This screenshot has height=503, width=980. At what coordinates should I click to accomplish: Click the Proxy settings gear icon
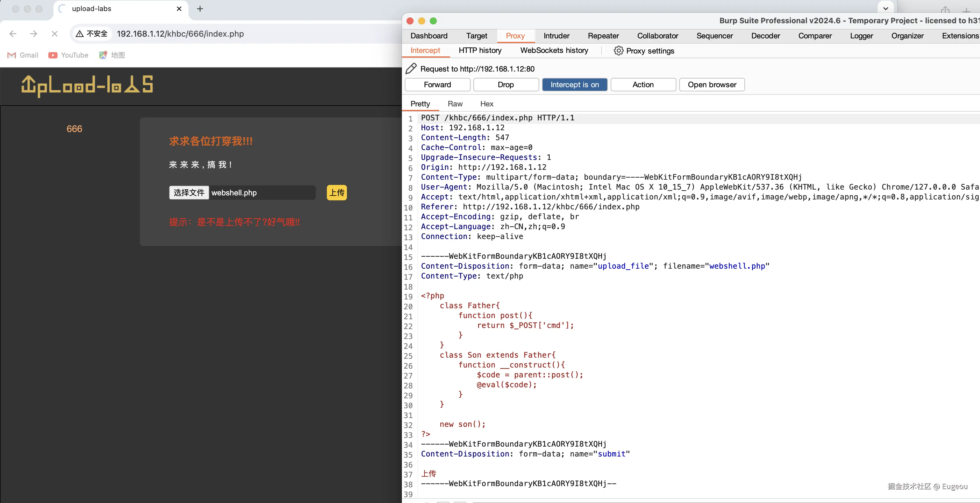(618, 51)
